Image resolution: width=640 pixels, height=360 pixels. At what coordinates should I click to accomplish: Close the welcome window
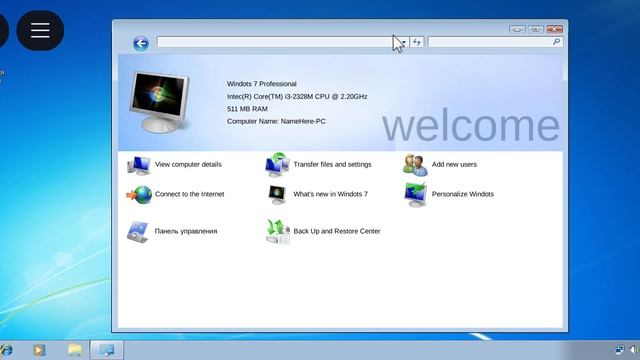(x=554, y=29)
